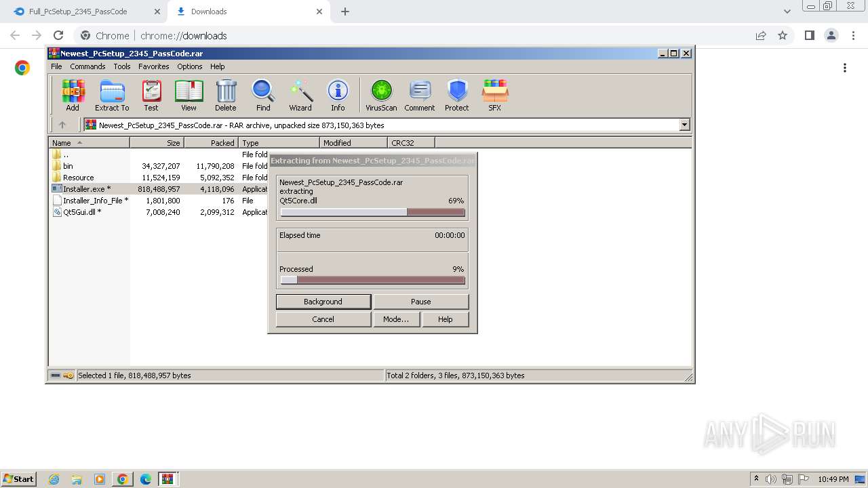
Task: Open the Help menu in WinRAR
Action: [217, 66]
